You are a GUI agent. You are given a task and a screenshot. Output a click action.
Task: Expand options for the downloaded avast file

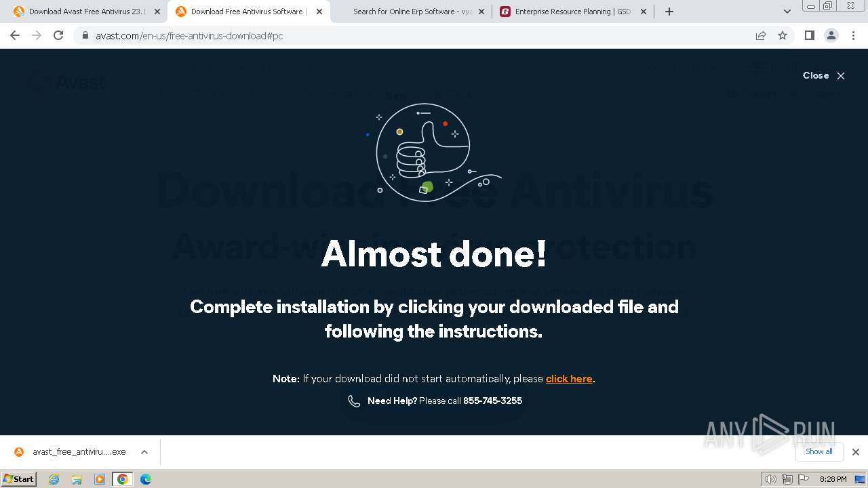click(x=144, y=452)
